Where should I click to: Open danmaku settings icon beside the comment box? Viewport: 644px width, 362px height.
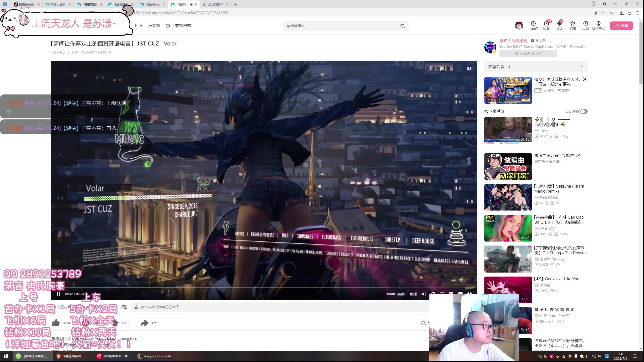pos(124,307)
